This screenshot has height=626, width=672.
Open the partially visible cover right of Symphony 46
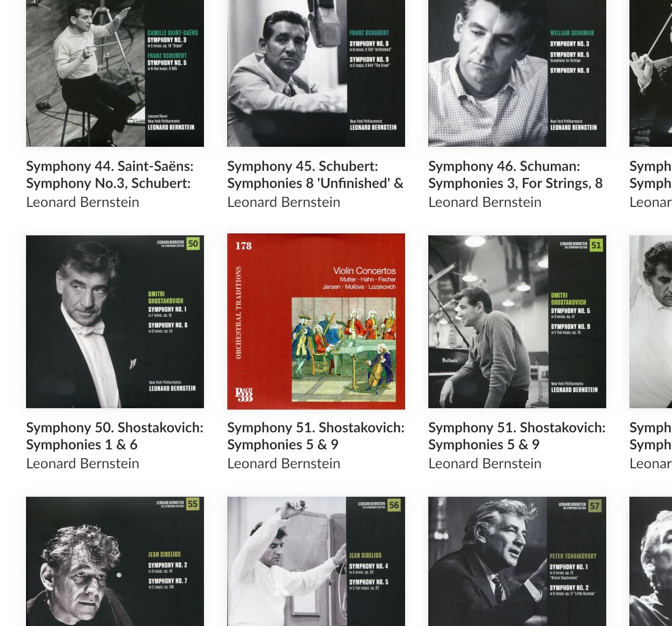[x=651, y=73]
